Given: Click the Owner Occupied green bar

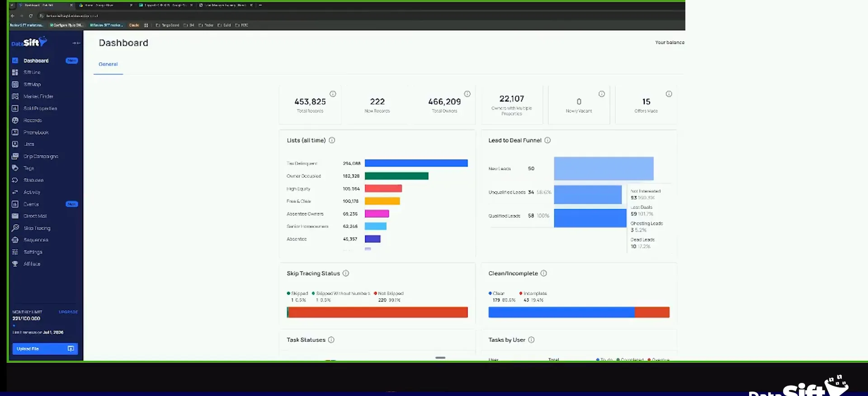Looking at the screenshot, I should 396,176.
